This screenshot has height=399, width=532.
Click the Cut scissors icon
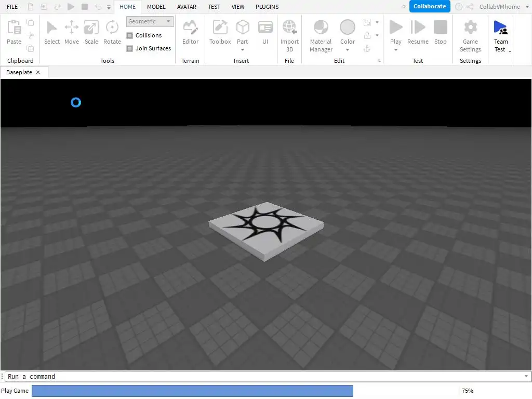click(x=30, y=35)
